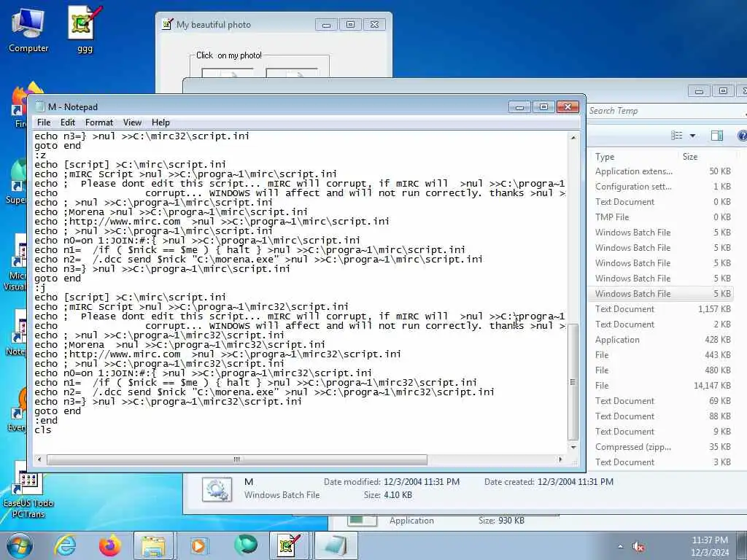Click the green globe taskbar icon

[246, 545]
